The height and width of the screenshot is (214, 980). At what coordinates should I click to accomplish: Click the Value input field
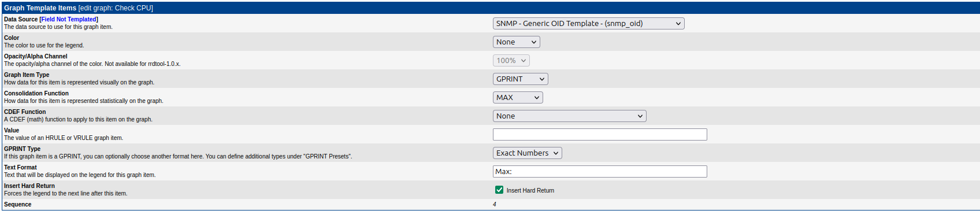click(x=600, y=135)
